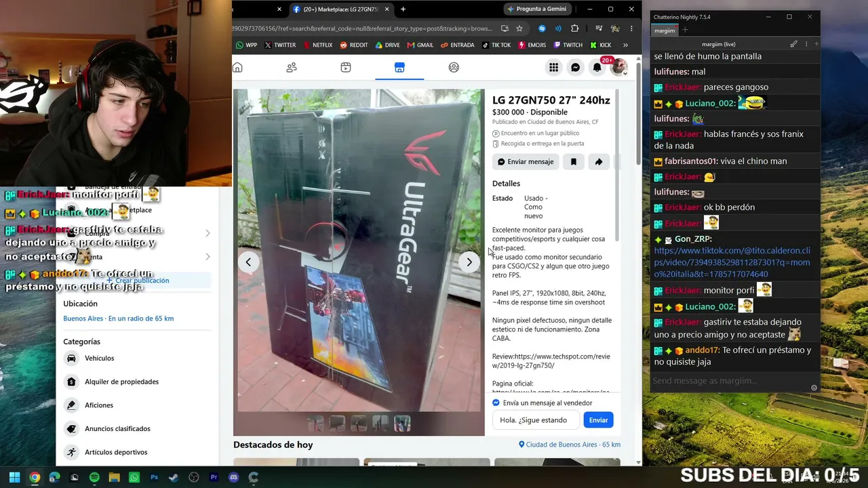Send message with Enviar button
This screenshot has width=868, height=488.
(598, 420)
